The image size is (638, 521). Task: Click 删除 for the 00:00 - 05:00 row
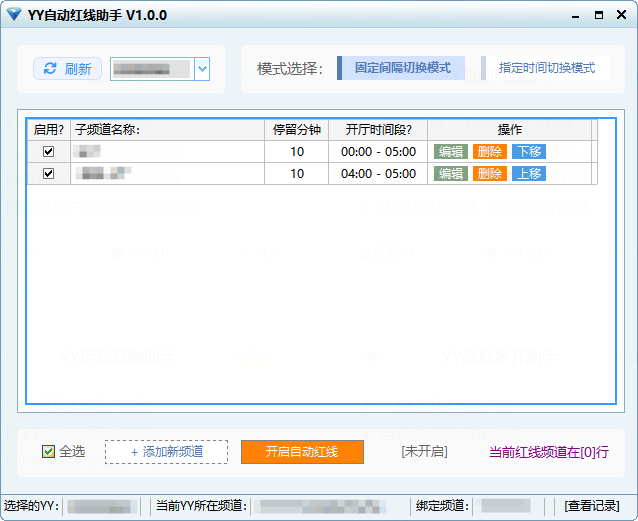click(x=489, y=151)
